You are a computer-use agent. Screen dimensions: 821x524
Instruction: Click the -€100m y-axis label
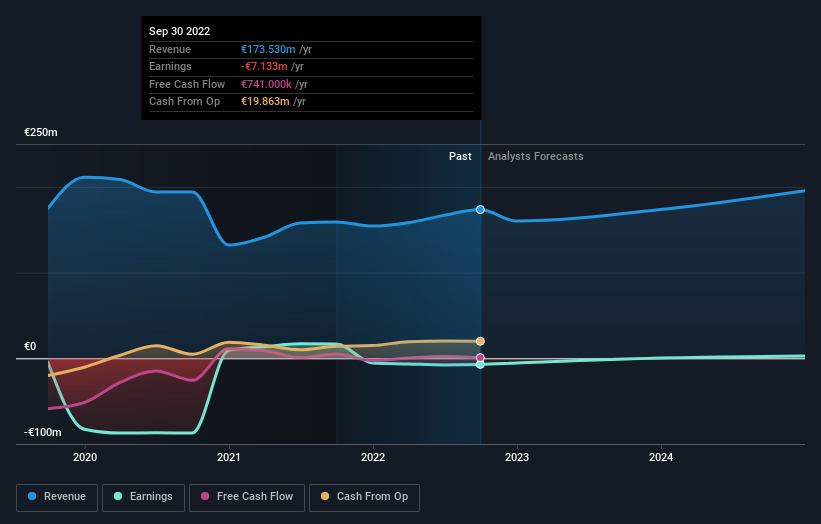pos(42,432)
